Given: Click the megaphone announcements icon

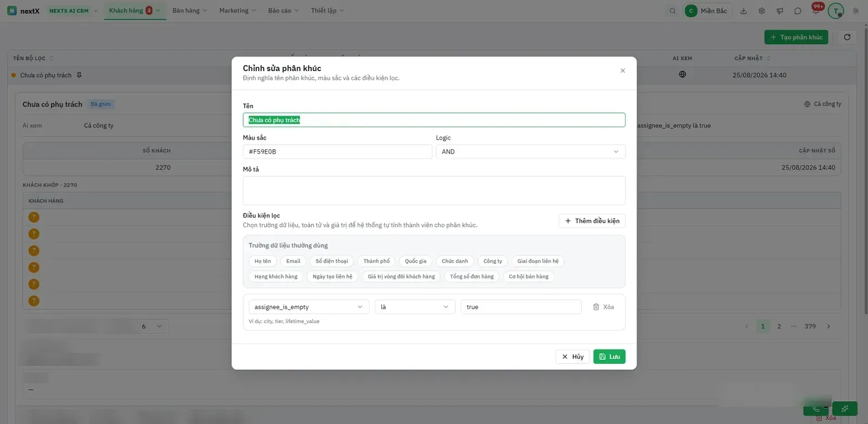Looking at the screenshot, I should pos(780,11).
